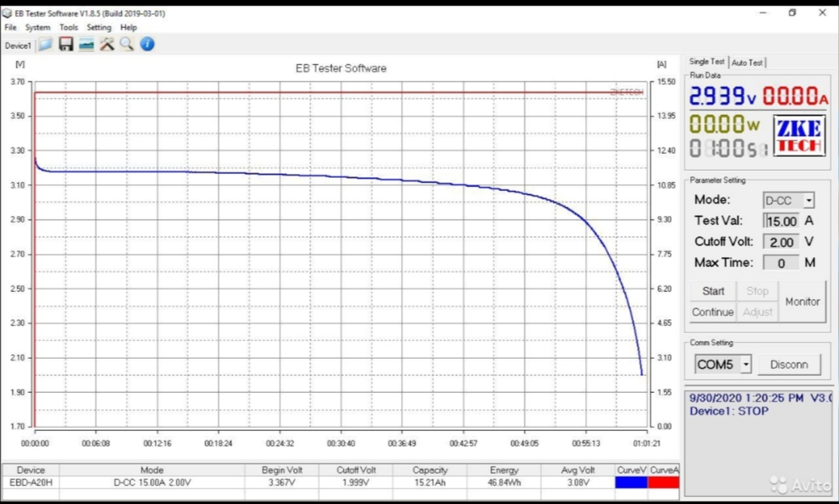Expand the COM5 port dropdown
The width and height of the screenshot is (839, 504).
pos(746,364)
